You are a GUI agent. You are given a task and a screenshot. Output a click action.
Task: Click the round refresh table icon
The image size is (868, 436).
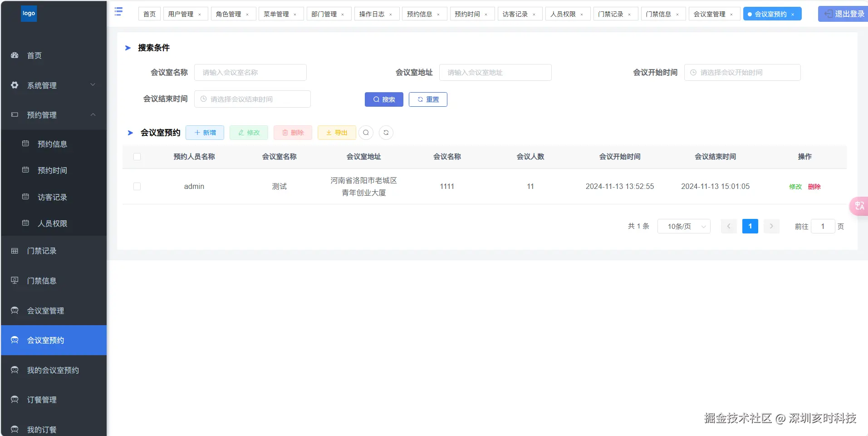point(386,133)
